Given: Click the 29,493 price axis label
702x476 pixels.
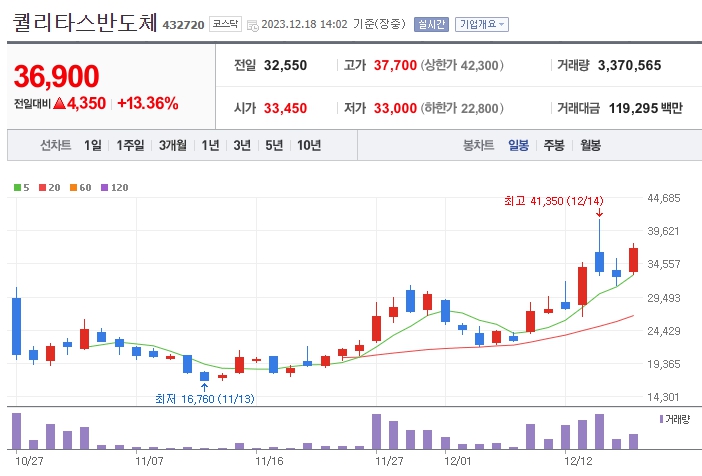Looking at the screenshot, I should pyautogui.click(x=663, y=298).
